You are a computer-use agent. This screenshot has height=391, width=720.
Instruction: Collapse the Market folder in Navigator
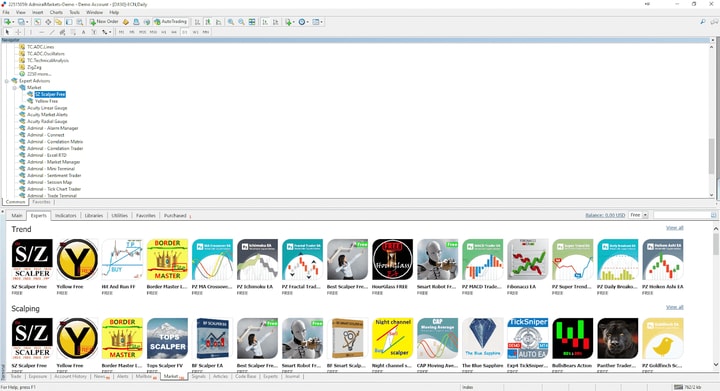[x=15, y=88]
